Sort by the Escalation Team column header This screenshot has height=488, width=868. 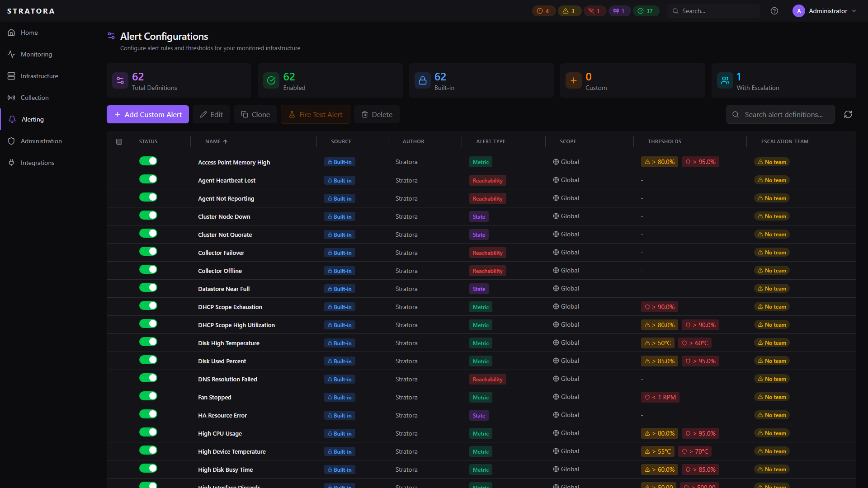coord(784,141)
